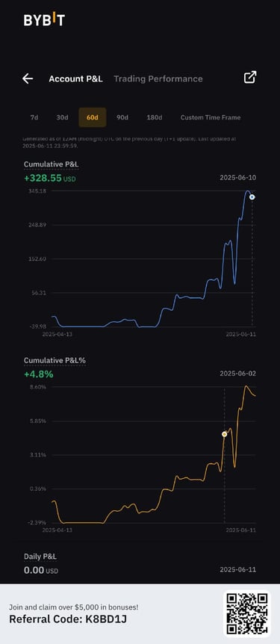Viewport: 280px width, 644px height.
Task: Tap the referral QR code
Action: 247,613
